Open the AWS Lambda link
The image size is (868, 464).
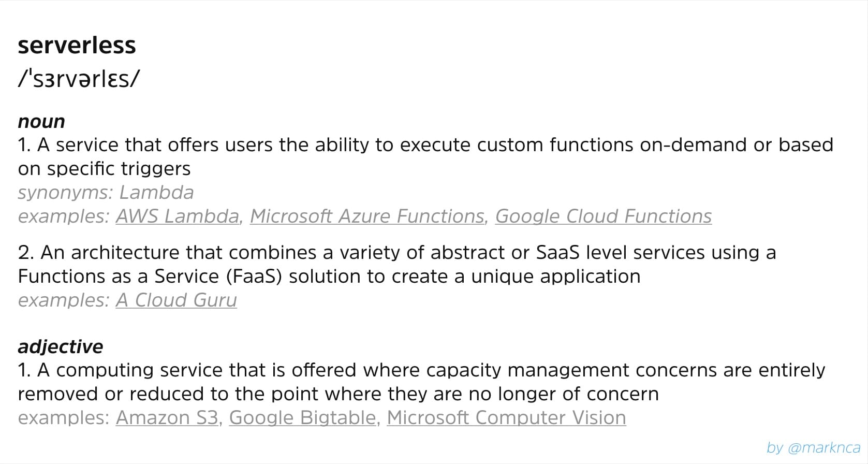[x=178, y=216]
